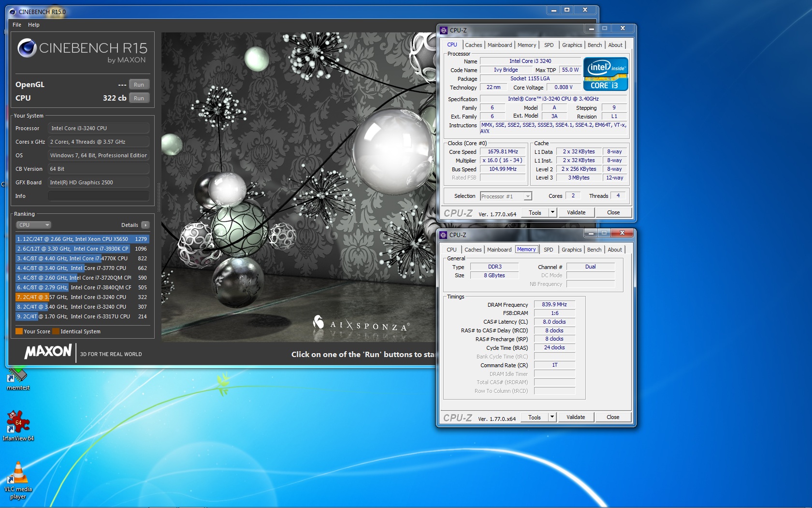
Task: Select ranking row 3 Core i7-4770K
Action: [82, 258]
